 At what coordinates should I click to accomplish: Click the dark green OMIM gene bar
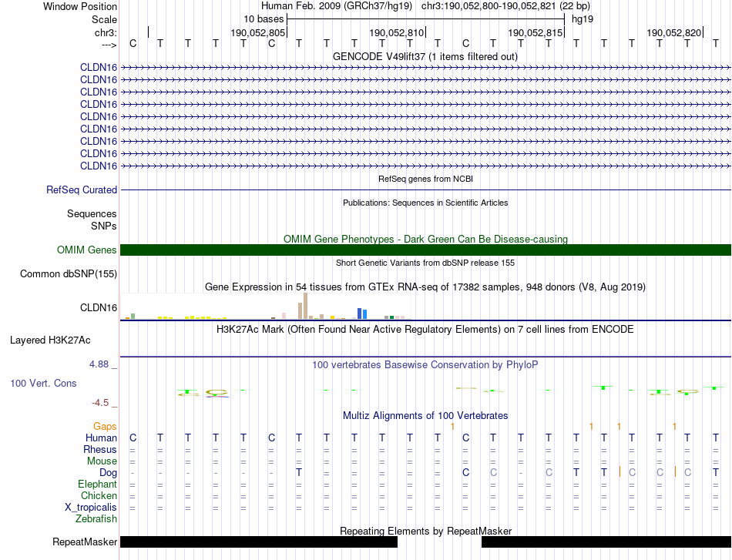(x=425, y=250)
